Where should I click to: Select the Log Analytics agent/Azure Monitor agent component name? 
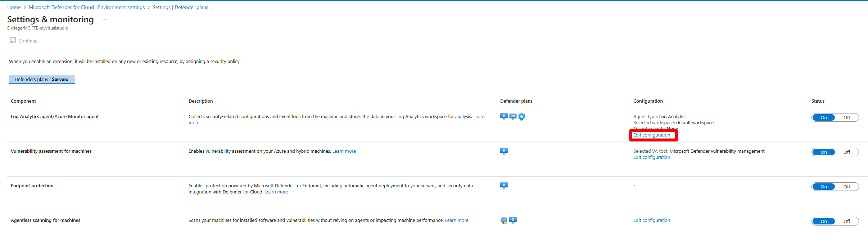coord(55,117)
